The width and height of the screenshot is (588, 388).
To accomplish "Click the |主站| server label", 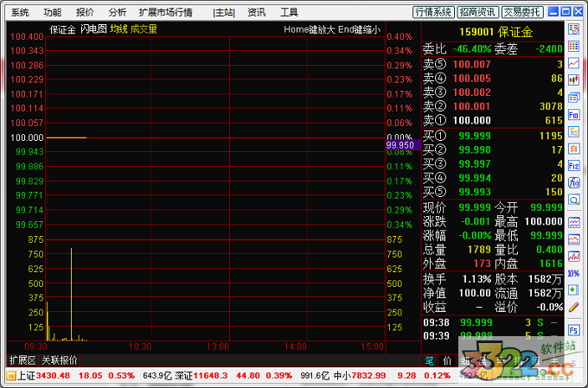I will click(224, 12).
